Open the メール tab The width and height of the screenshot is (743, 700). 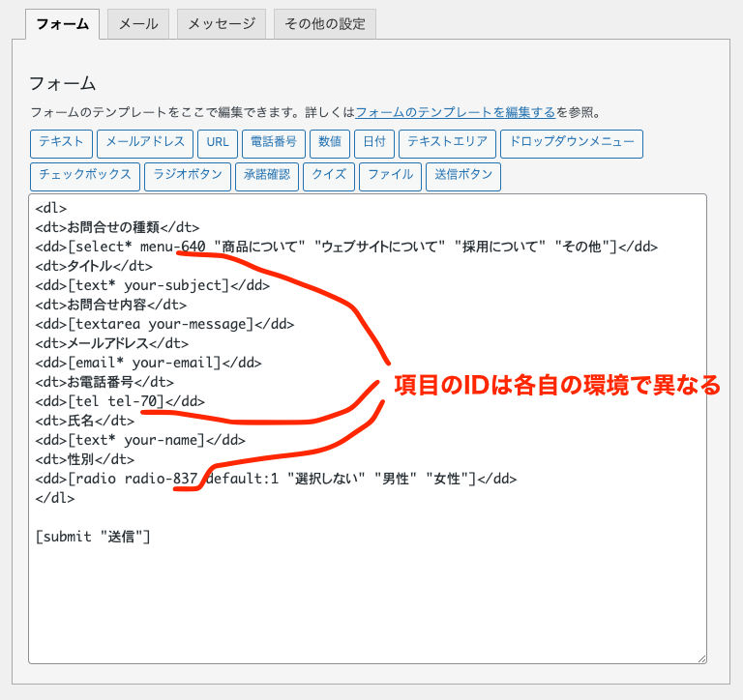(138, 23)
